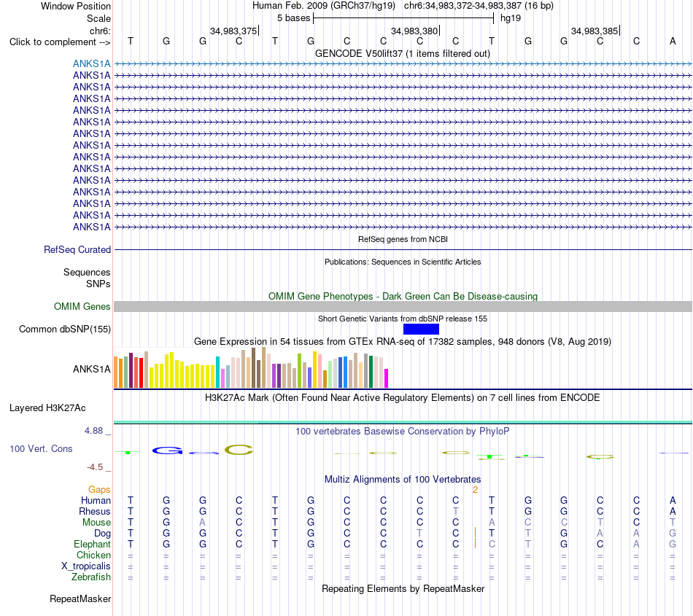Click the hg19 text next to scale bar

511,18
